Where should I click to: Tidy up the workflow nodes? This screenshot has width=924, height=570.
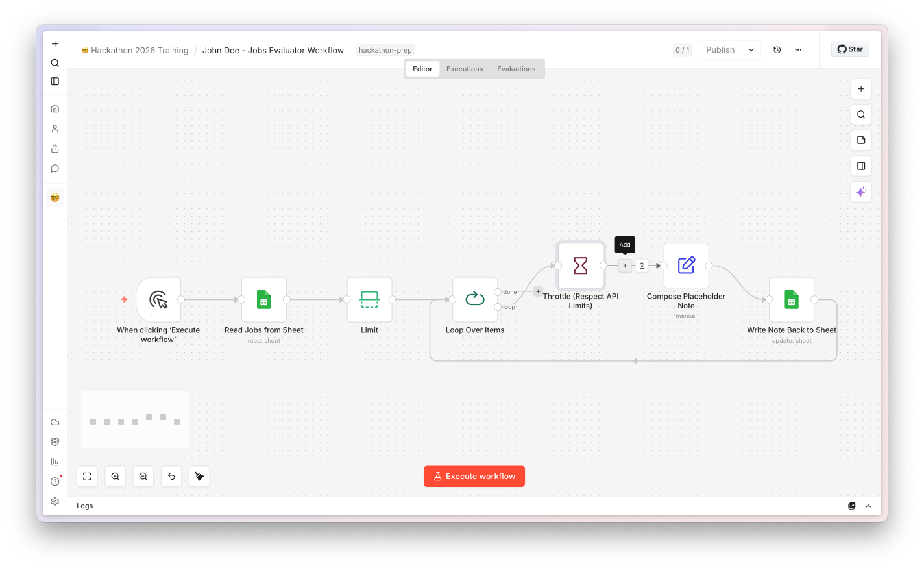[199, 477]
